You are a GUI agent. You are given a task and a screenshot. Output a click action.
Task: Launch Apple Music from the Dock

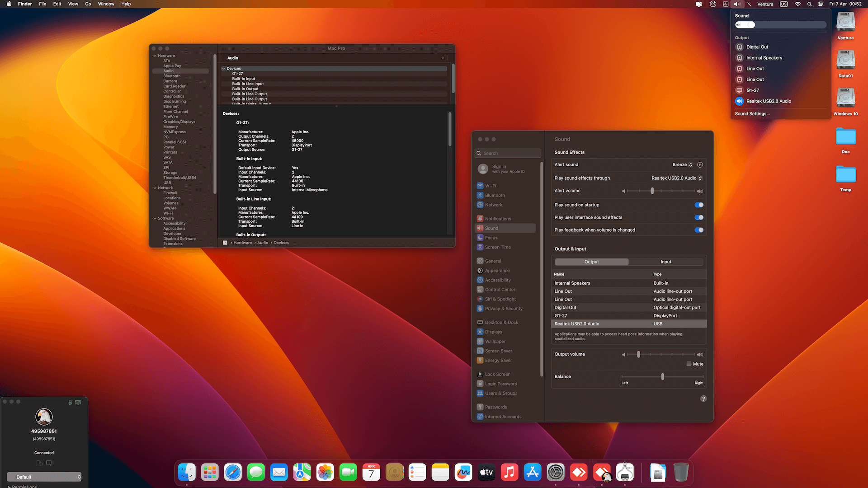pos(509,472)
